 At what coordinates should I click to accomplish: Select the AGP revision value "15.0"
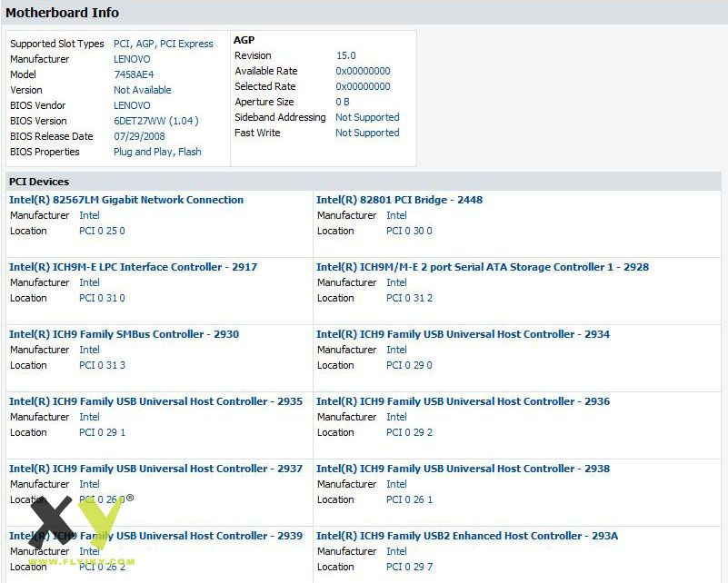coord(346,55)
